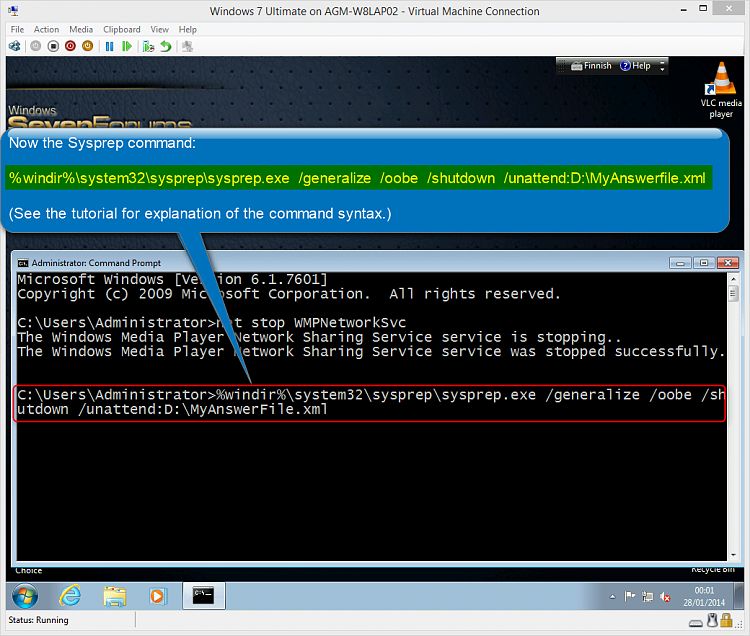
Task: Click the keyboard status icon in status bar
Action: tap(695, 623)
